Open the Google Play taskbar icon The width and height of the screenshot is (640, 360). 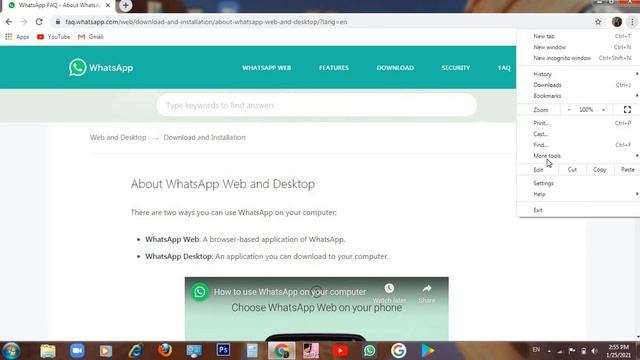(428, 351)
